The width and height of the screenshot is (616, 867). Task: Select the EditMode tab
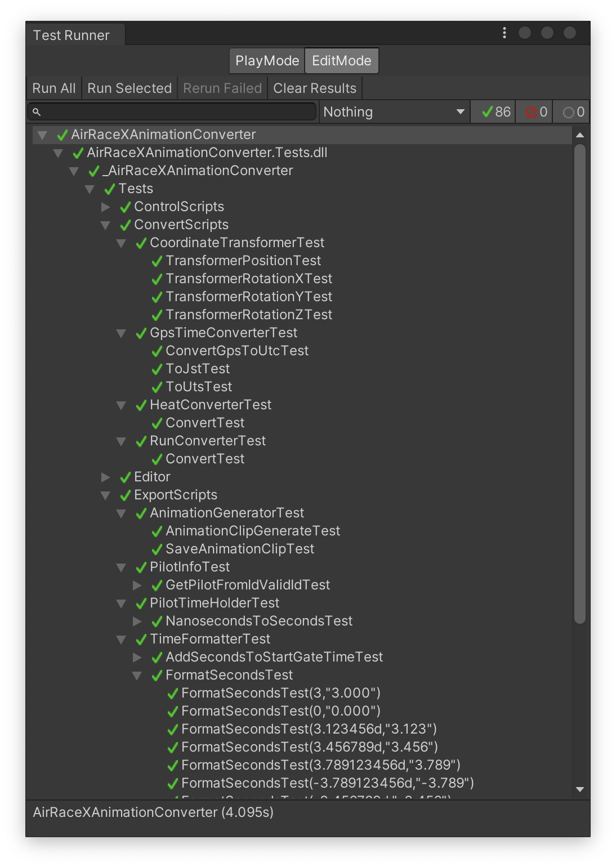[x=342, y=61]
